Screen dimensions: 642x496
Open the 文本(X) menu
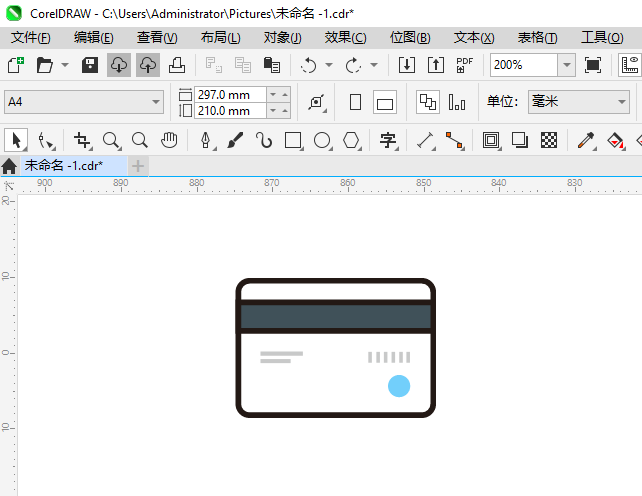point(474,38)
